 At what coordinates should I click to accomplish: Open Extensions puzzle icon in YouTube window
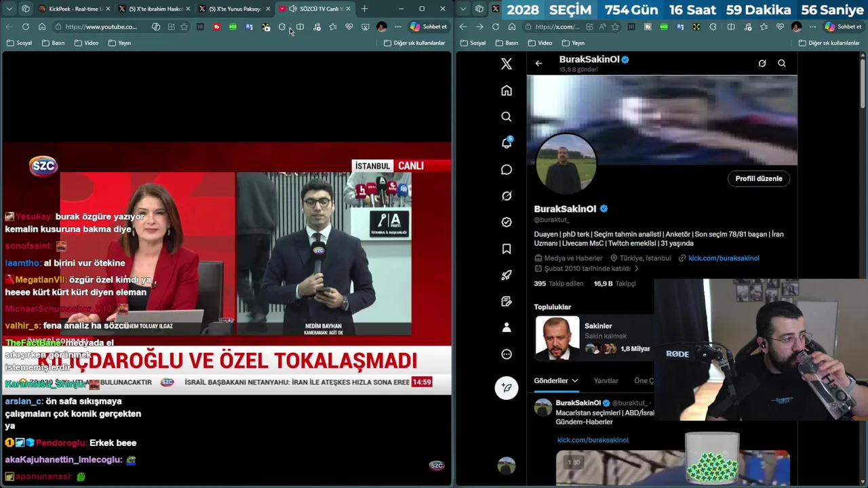point(282,26)
